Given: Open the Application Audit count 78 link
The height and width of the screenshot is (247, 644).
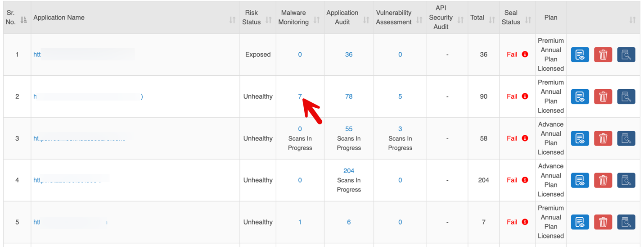Looking at the screenshot, I should pos(349,96).
